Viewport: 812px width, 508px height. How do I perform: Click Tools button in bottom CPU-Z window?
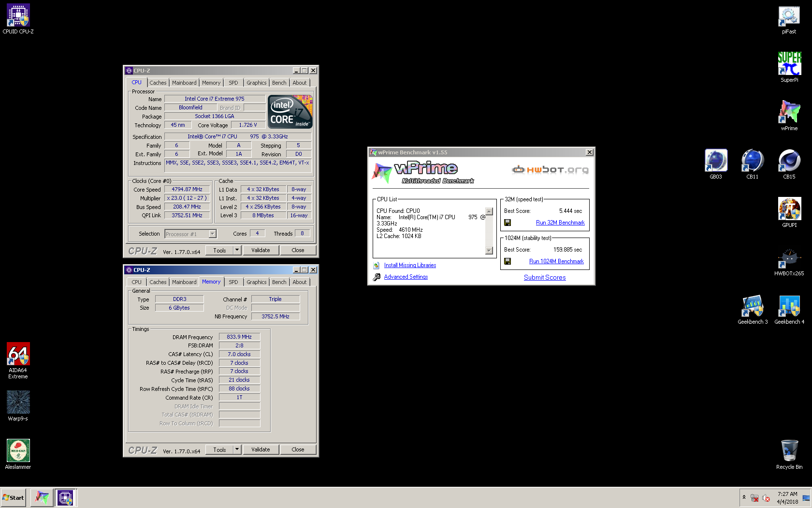coord(219,449)
